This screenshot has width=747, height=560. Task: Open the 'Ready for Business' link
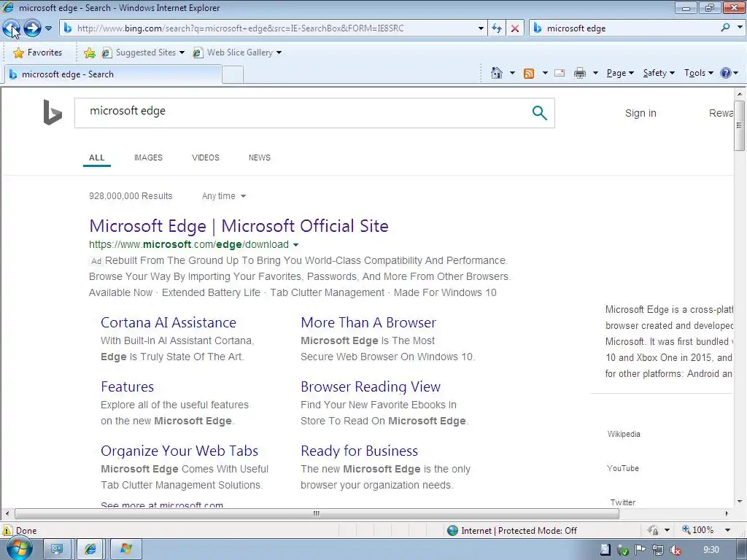359,451
